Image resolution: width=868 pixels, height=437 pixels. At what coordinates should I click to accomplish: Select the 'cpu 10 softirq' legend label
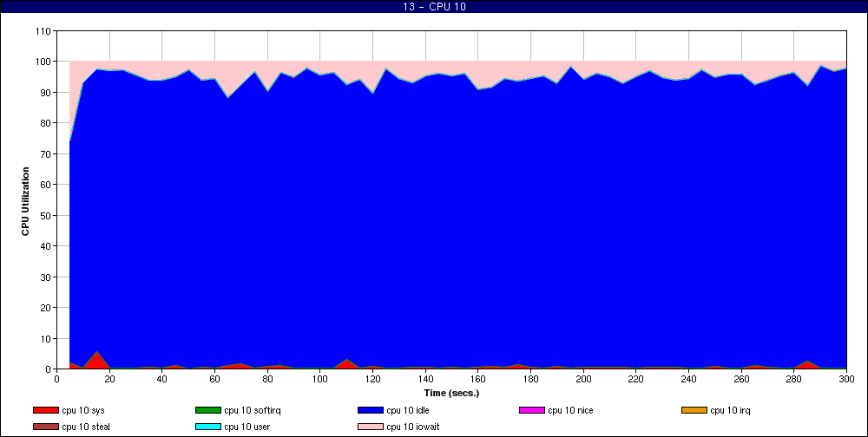click(253, 410)
